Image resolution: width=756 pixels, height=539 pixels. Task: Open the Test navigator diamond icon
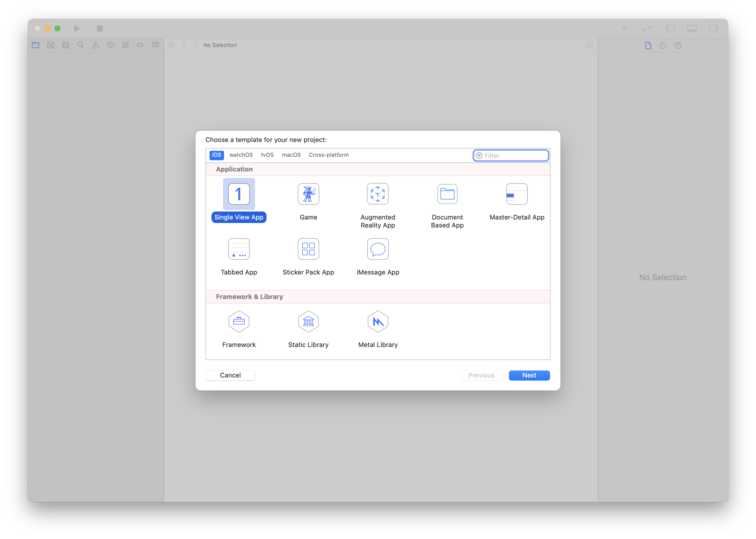tap(110, 45)
